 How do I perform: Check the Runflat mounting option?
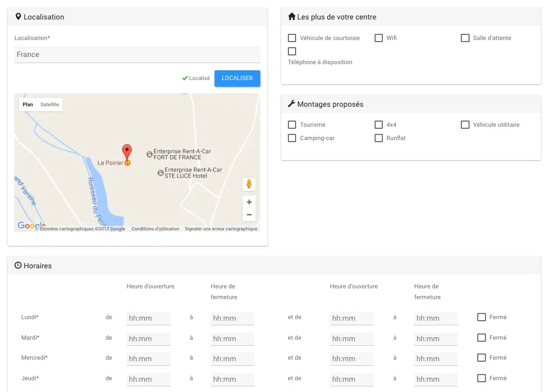[379, 138]
